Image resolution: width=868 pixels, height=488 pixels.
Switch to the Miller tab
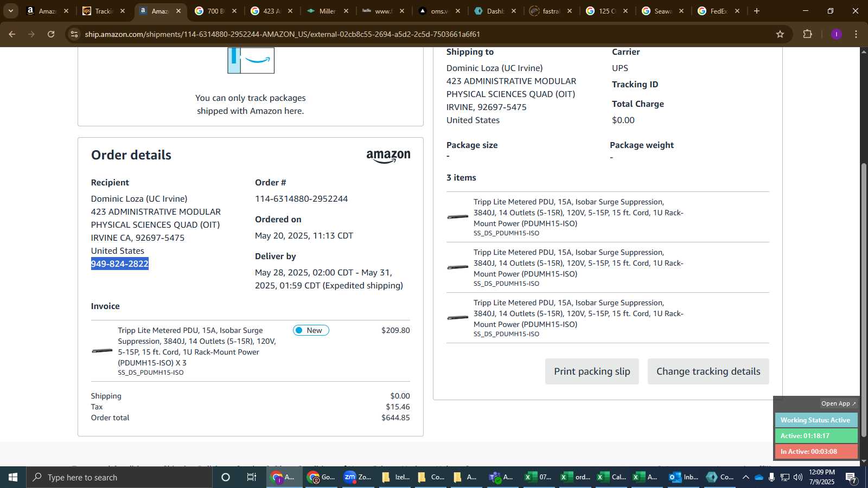coord(327,11)
